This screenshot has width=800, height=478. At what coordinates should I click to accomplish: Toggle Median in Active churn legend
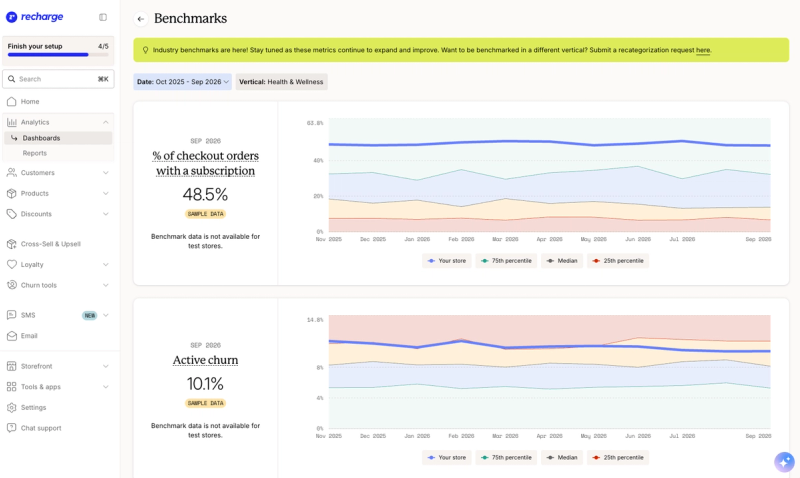(x=562, y=458)
